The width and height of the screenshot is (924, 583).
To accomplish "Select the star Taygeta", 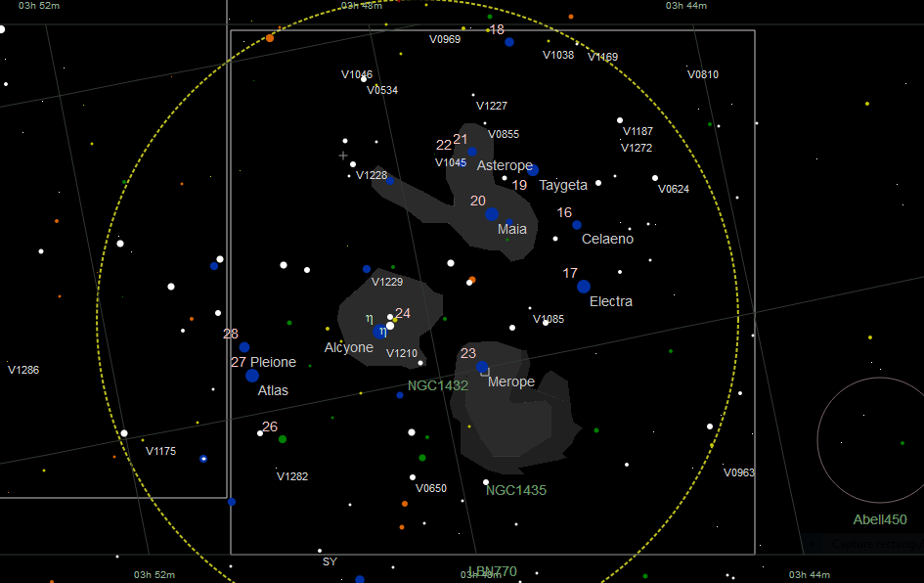I will [533, 171].
